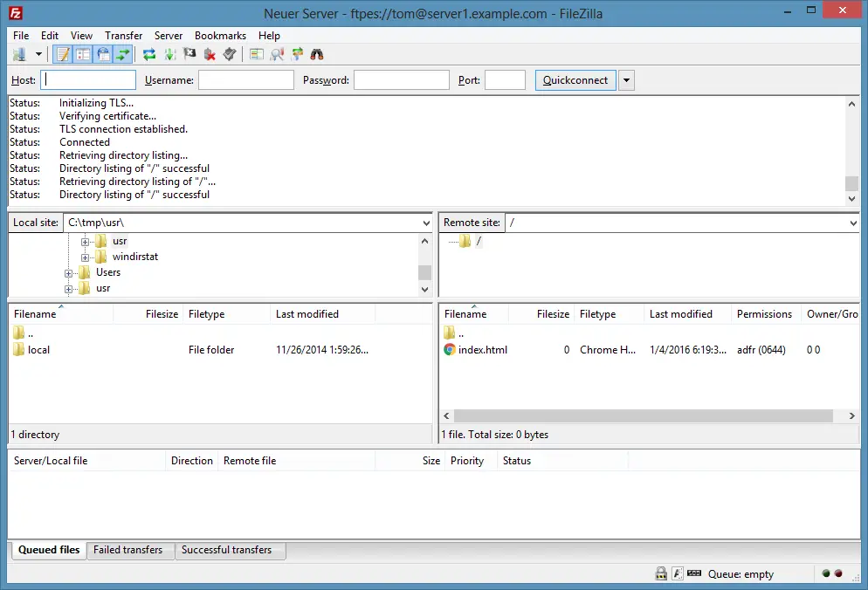Sort remote files by Owner/Group column

(832, 314)
